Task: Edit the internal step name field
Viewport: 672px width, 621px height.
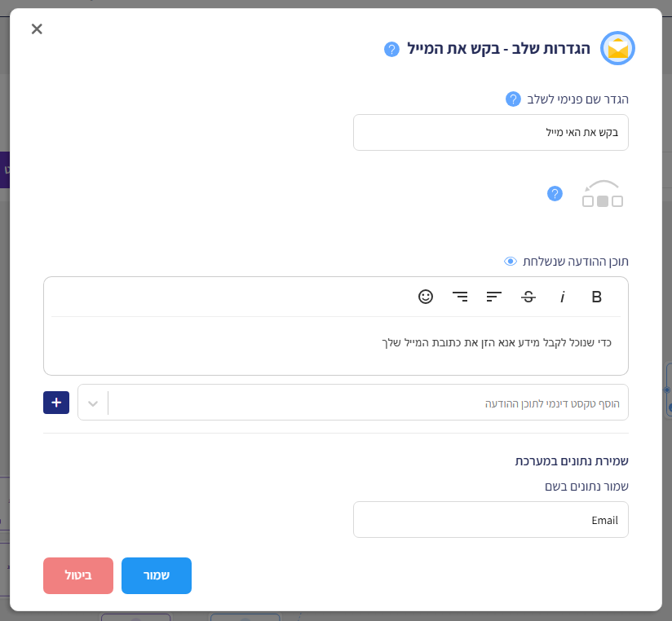Action: point(491,132)
